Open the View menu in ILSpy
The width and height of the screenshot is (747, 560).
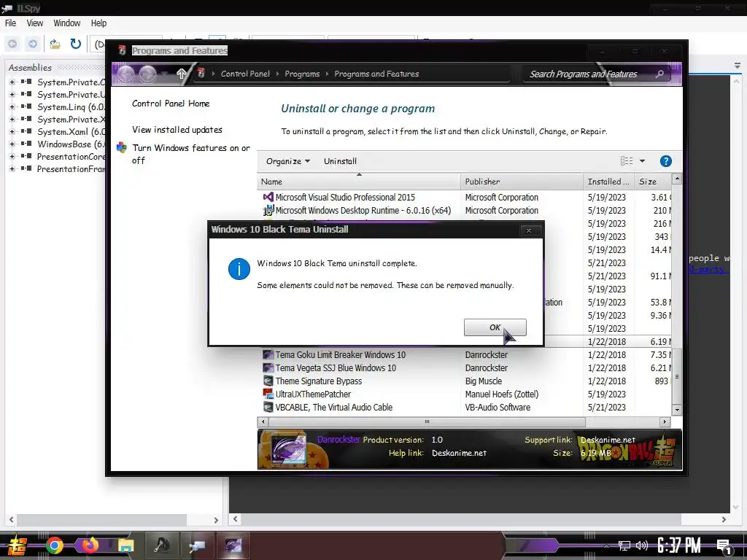point(35,23)
